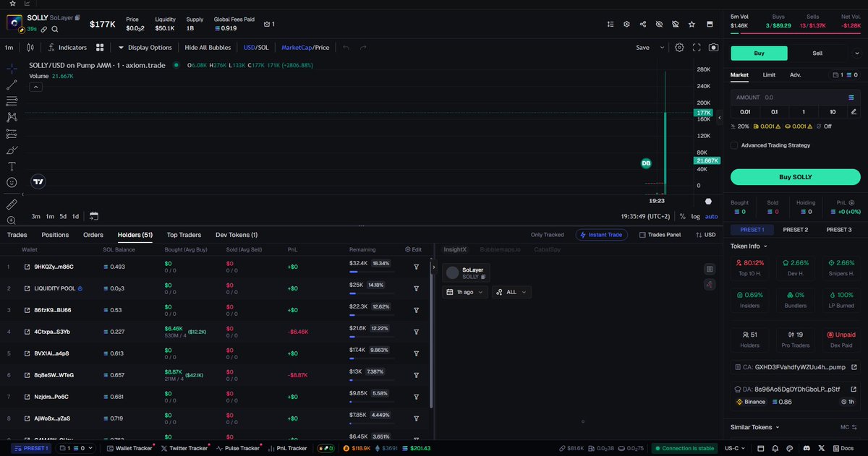
Task: Undo last chart action
Action: click(x=346, y=48)
